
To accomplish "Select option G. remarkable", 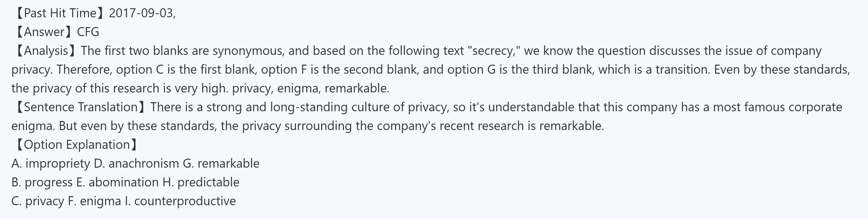I will [221, 163].
